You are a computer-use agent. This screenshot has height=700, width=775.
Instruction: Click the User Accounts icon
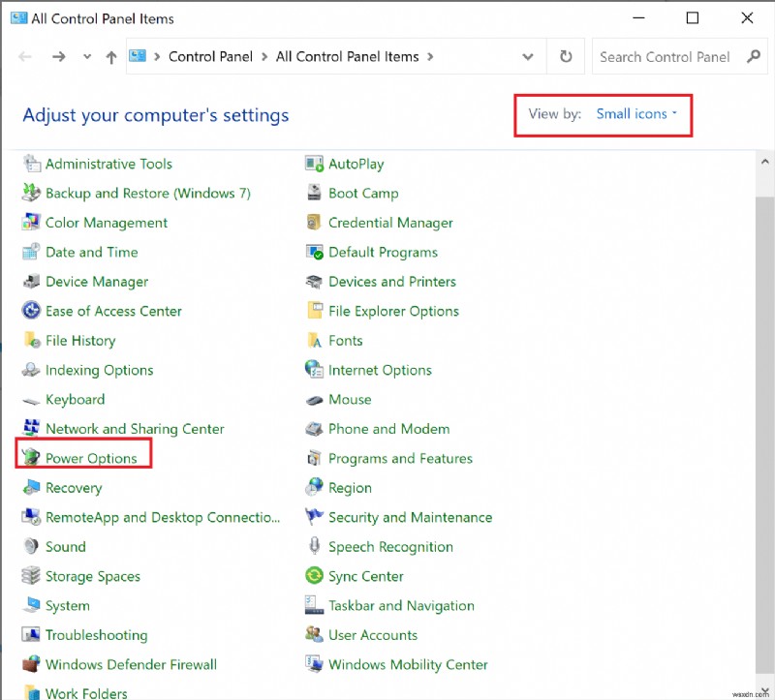click(x=314, y=635)
